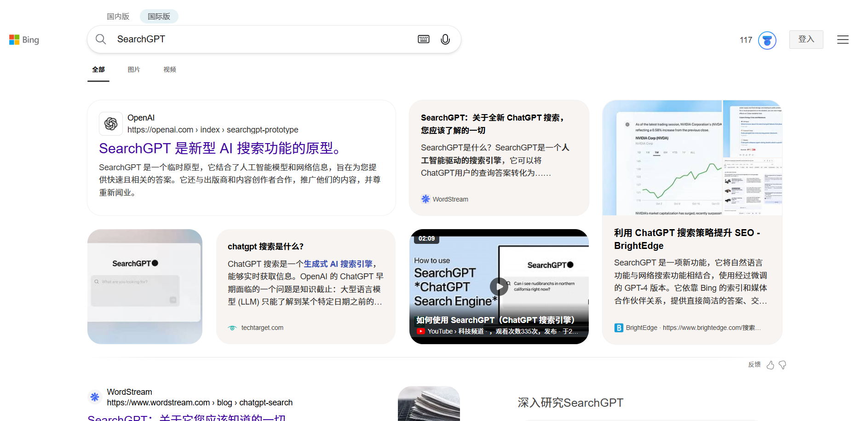This screenshot has height=421, width=868.
Task: Click the Bing logo
Action: (23, 40)
